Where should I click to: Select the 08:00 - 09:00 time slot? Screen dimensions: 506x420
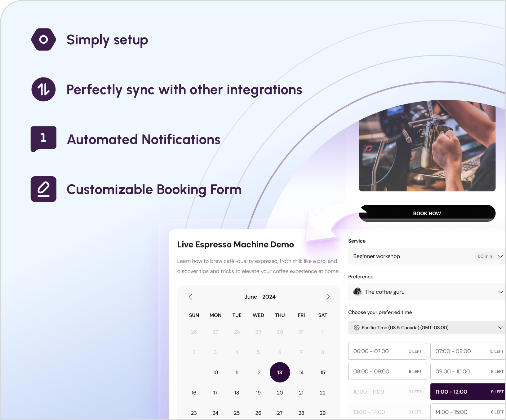tap(387, 371)
